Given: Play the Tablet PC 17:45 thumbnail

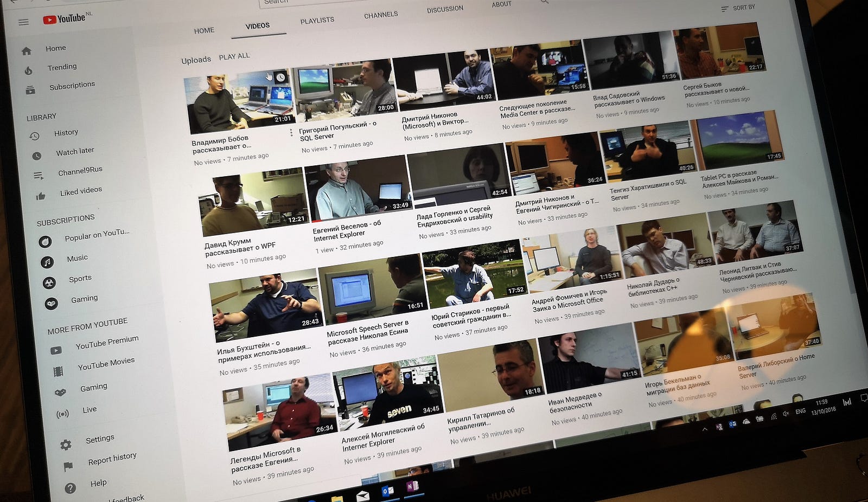Looking at the screenshot, I should [736, 140].
